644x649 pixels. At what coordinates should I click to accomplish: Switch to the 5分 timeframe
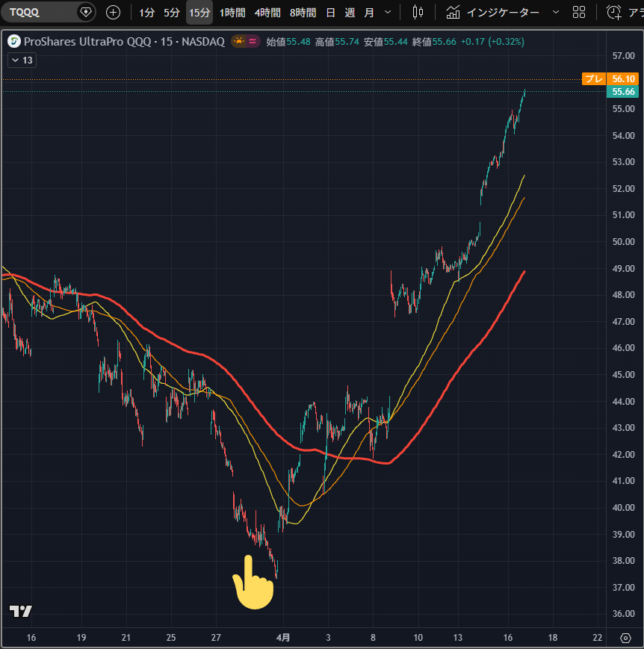coord(171,13)
